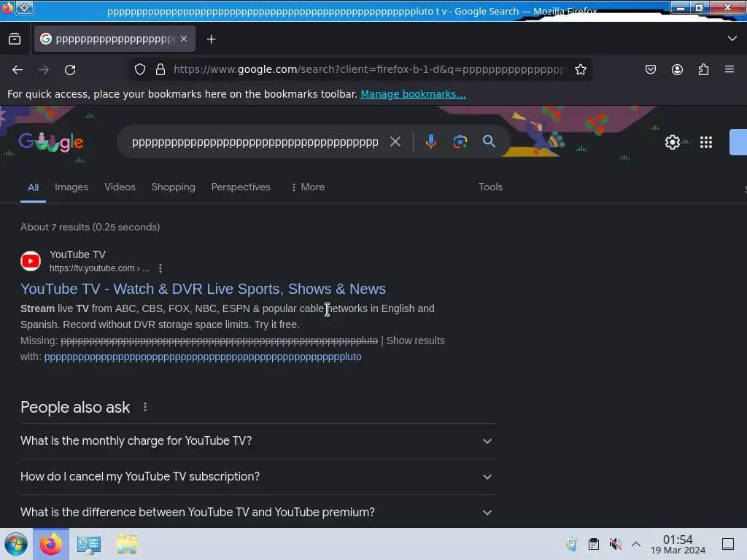
Task: Expand the hidden system tray icons arrow
Action: click(636, 544)
